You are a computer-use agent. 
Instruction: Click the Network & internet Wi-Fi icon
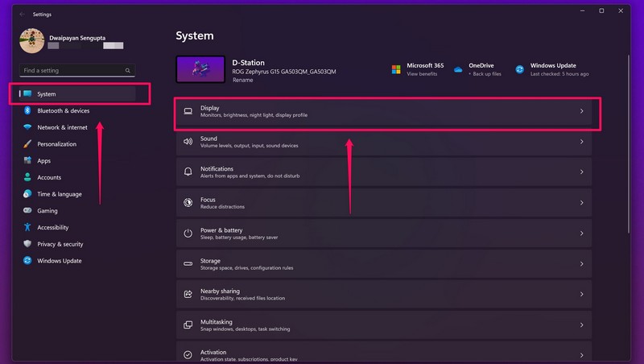[x=27, y=127]
